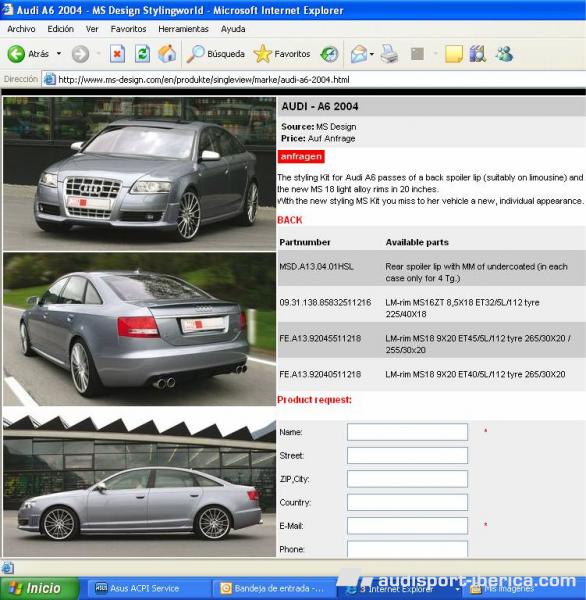The height and width of the screenshot is (600, 586).
Task: Click the LM-rim MS16ZT description text
Action: (462, 308)
